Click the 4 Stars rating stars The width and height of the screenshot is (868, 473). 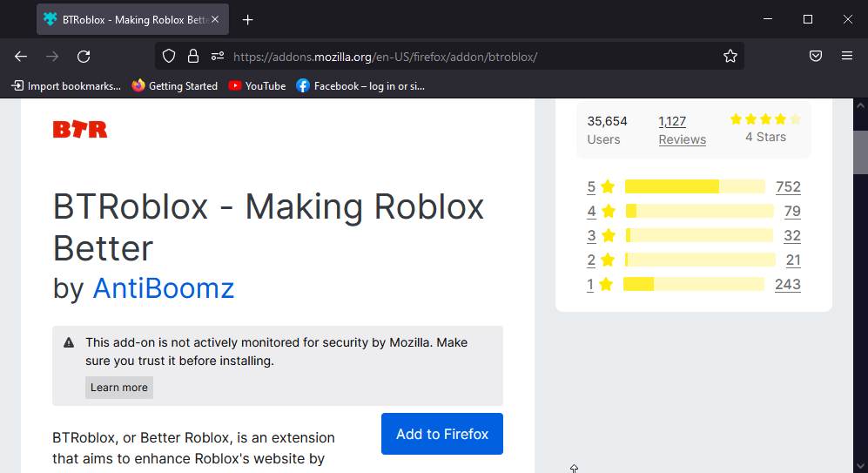tap(765, 119)
